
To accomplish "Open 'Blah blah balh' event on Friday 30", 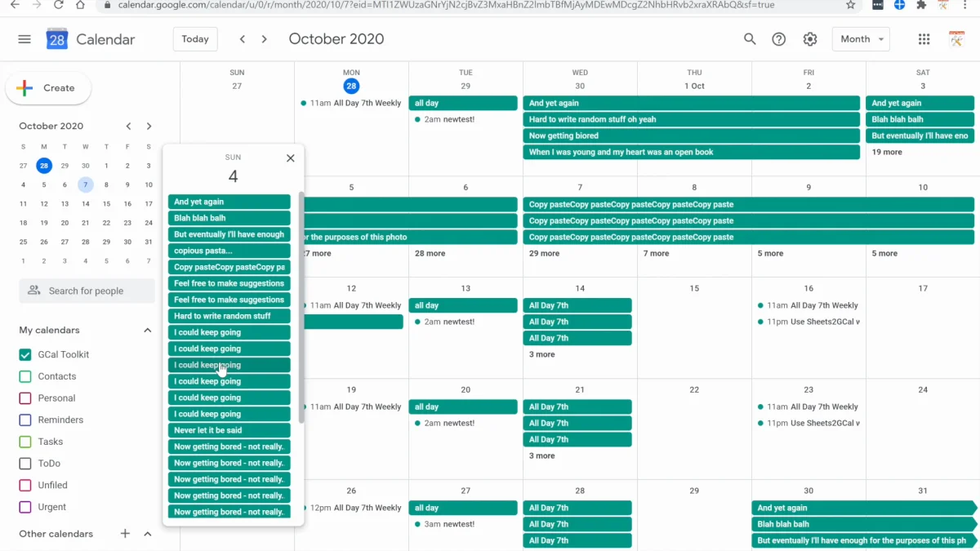I will [x=864, y=524].
